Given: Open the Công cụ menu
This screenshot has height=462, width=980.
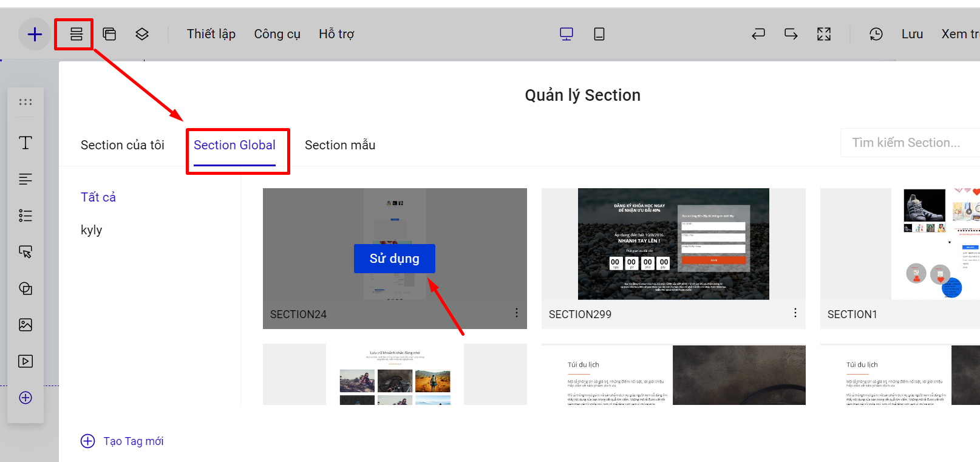Looking at the screenshot, I should click(x=277, y=35).
